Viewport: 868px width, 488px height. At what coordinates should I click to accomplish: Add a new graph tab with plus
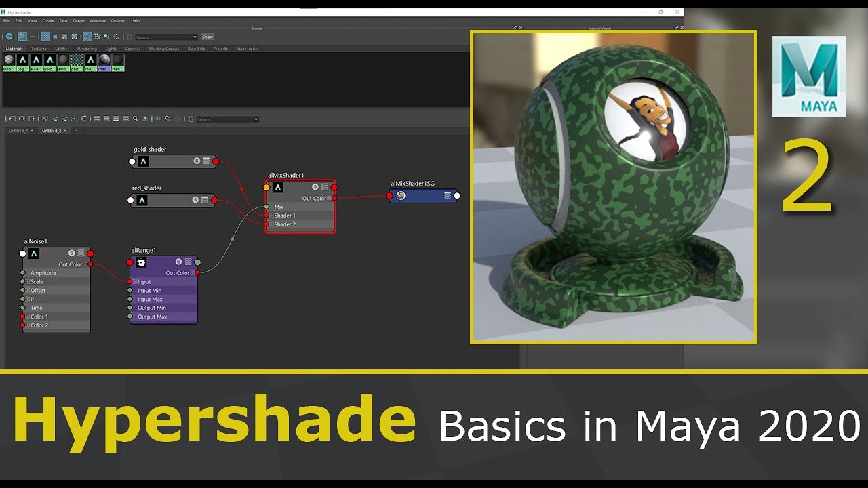(77, 131)
